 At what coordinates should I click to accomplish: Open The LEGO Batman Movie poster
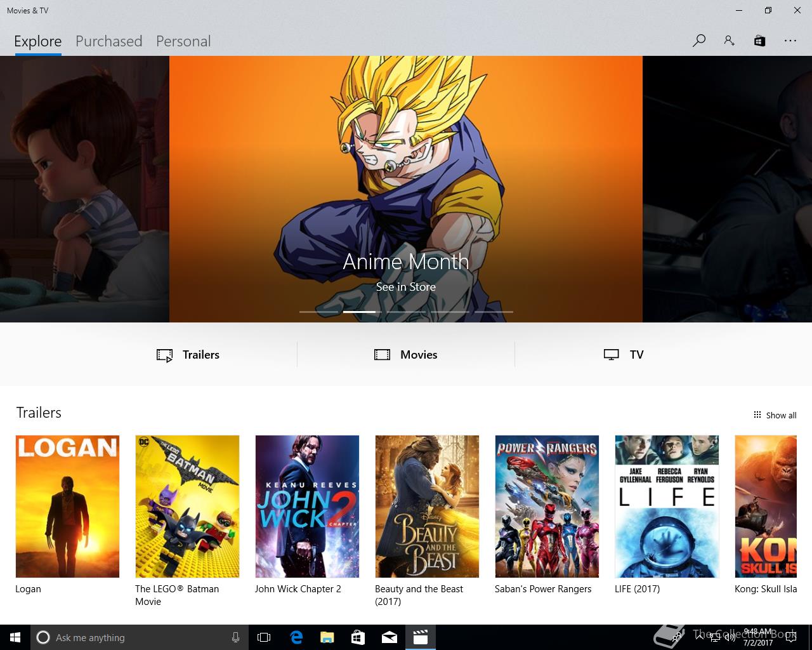pyautogui.click(x=187, y=507)
